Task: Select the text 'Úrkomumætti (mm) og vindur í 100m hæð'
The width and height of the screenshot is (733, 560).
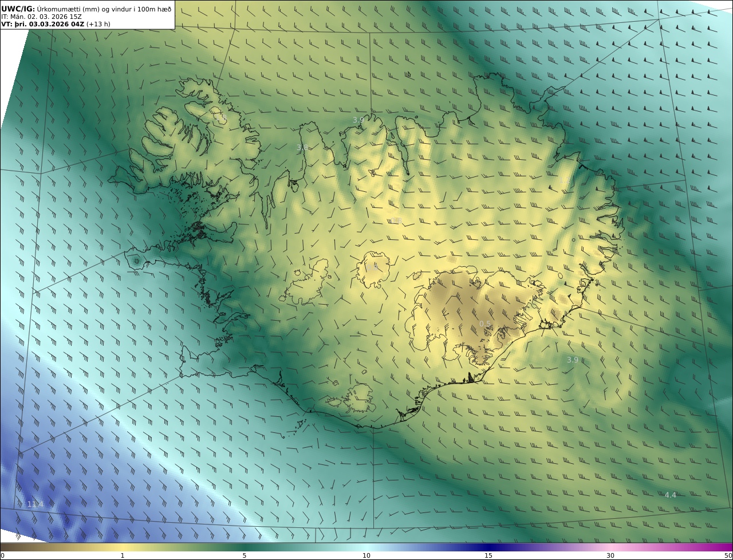Action: click(104, 9)
